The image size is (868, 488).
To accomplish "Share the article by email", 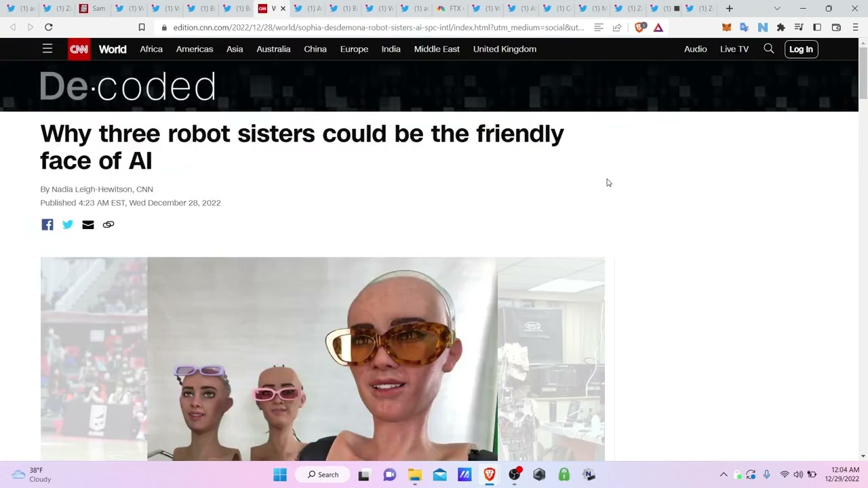I will (87, 224).
